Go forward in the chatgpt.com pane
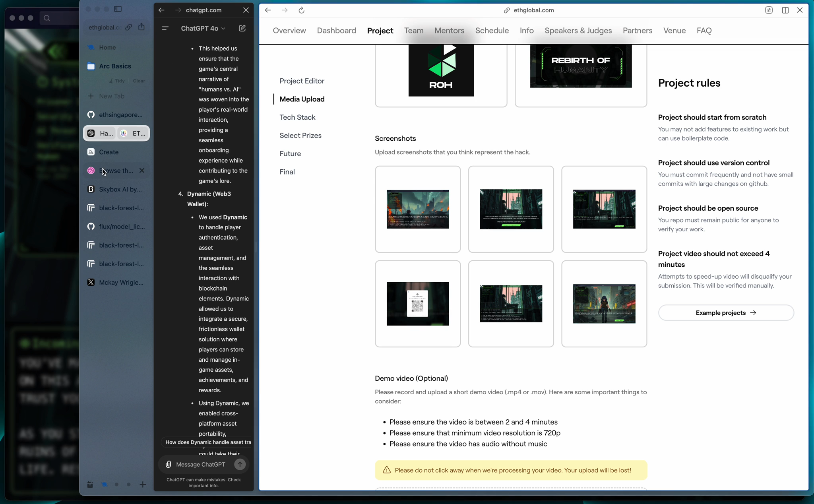This screenshot has width=814, height=504. (178, 10)
